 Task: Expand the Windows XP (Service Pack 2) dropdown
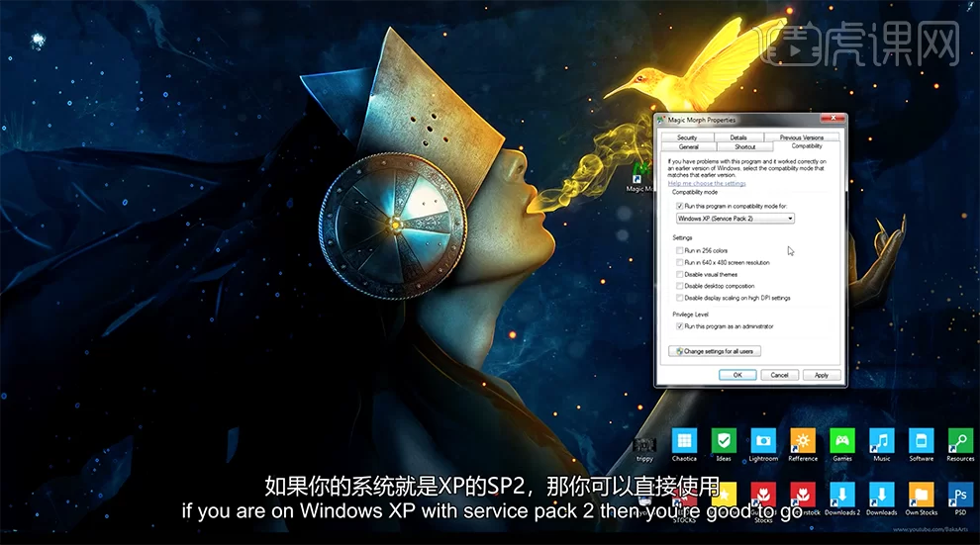click(735, 218)
